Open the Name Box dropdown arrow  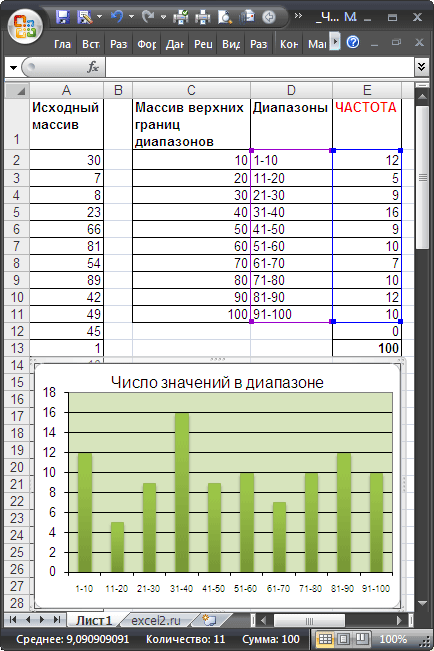[x=13, y=67]
